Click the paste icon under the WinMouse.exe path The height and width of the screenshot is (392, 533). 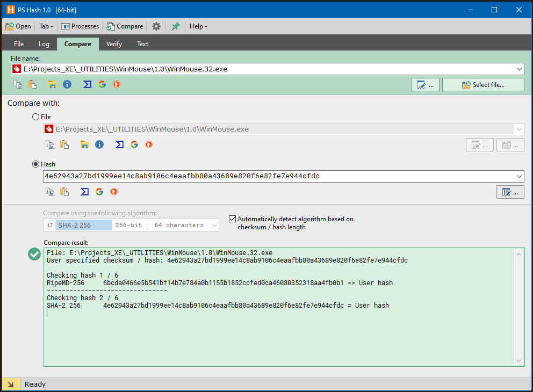[64, 144]
